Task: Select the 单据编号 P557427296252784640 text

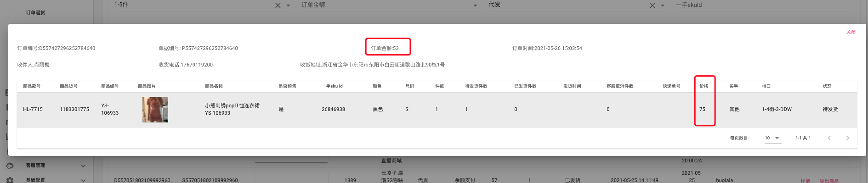Action: pos(198,48)
